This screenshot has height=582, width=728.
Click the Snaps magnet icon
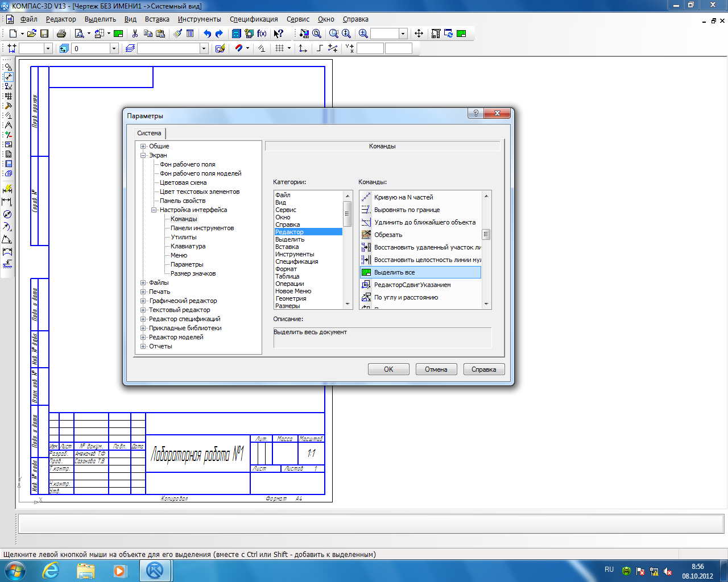[x=239, y=48]
